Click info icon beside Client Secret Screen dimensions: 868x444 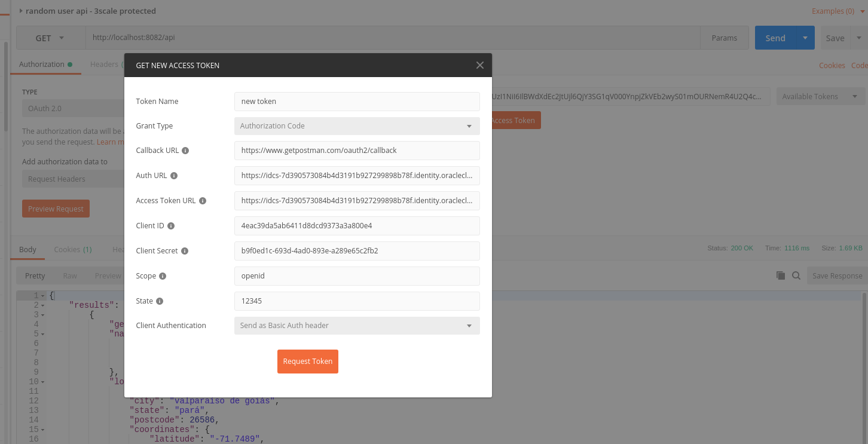pyautogui.click(x=185, y=251)
